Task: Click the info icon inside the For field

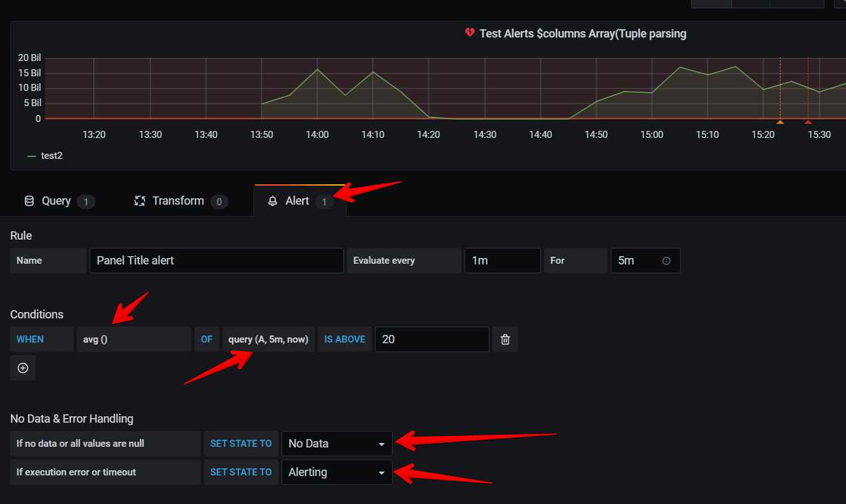Action: (665, 261)
